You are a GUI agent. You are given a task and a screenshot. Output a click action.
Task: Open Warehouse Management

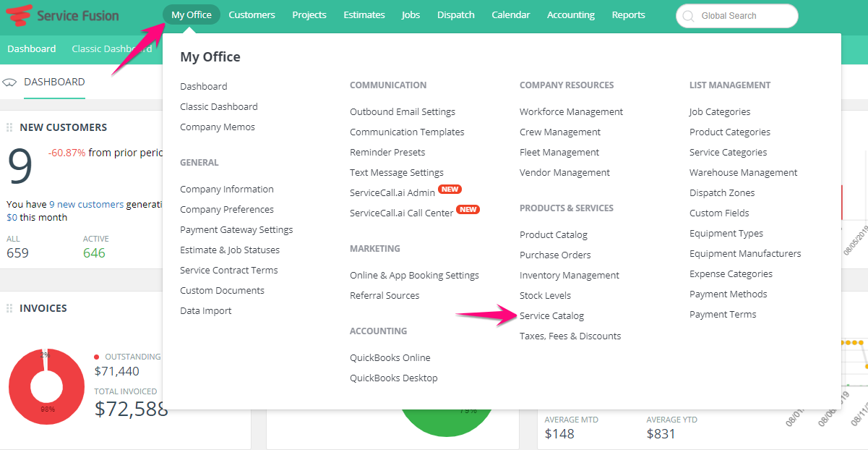[744, 173]
